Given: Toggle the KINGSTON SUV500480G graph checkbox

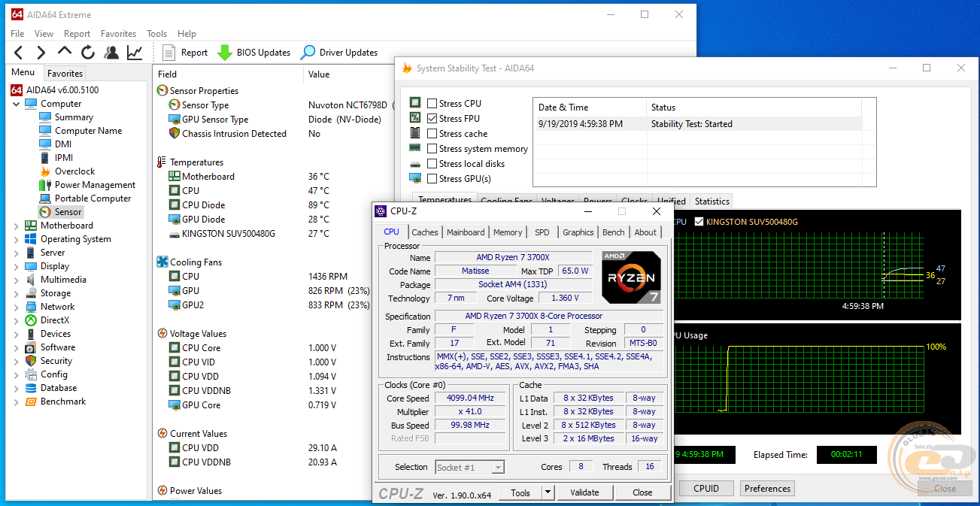Looking at the screenshot, I should pyautogui.click(x=699, y=222).
